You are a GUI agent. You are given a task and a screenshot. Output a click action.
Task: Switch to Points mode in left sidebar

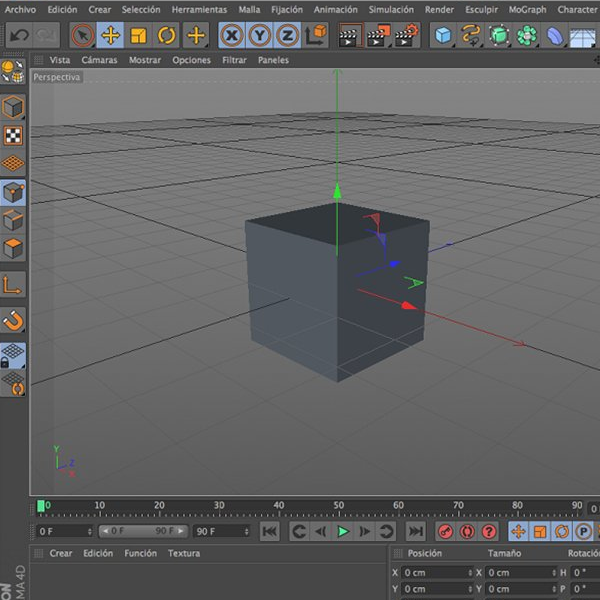[x=13, y=192]
